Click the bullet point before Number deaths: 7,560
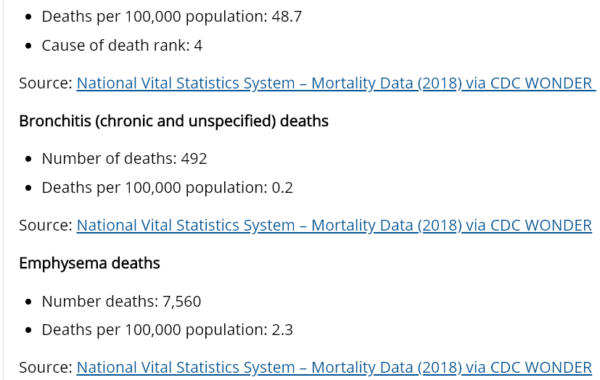600x380 pixels. pos(28,302)
